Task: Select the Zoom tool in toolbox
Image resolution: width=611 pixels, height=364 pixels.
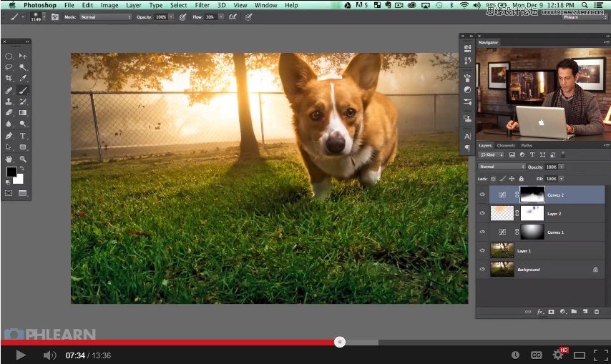Action: pyautogui.click(x=23, y=159)
